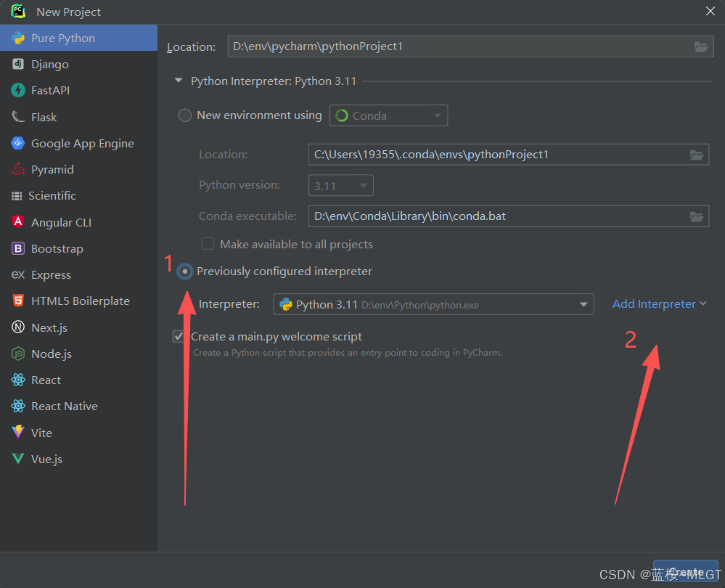Enable Make available to all projects

pos(208,244)
